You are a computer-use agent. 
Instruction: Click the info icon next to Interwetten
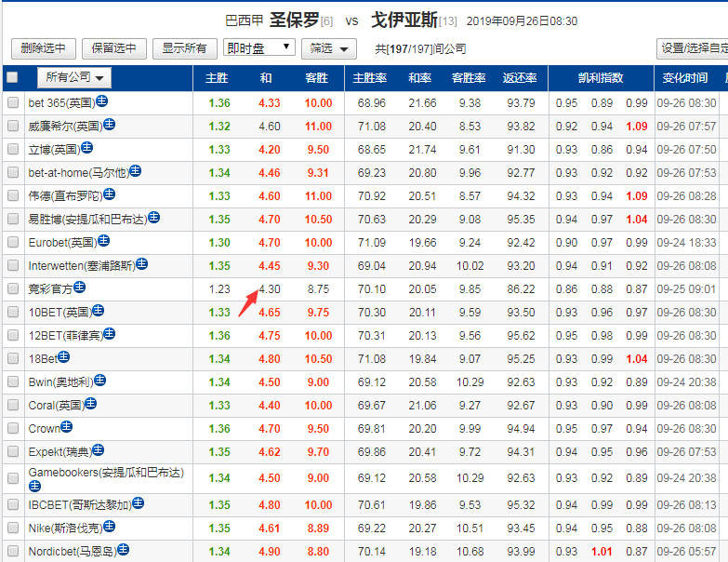click(x=142, y=264)
